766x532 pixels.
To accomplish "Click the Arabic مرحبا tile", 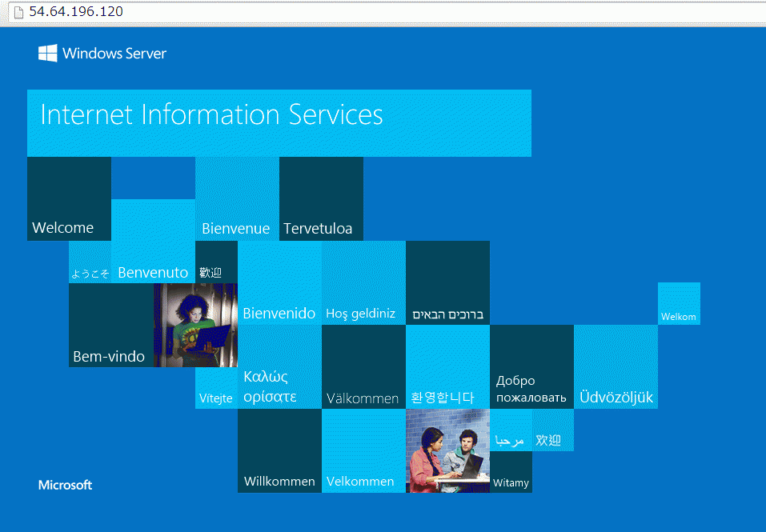I will [511, 430].
